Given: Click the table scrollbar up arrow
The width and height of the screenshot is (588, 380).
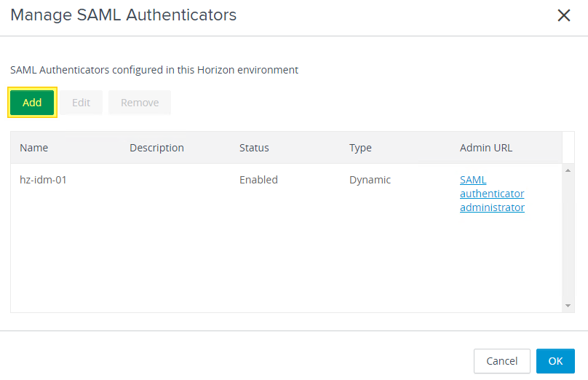Looking at the screenshot, I should coord(568,170).
